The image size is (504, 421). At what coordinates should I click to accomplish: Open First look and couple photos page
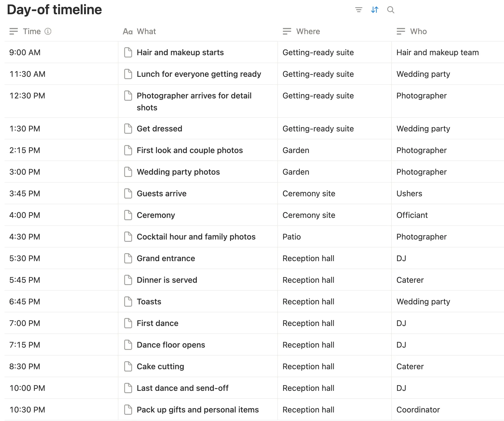[x=190, y=150]
